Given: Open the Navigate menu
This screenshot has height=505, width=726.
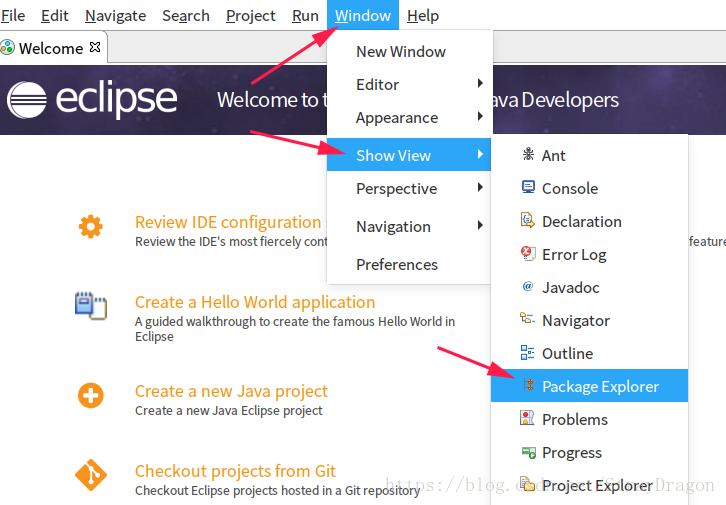Looking at the screenshot, I should point(115,16).
